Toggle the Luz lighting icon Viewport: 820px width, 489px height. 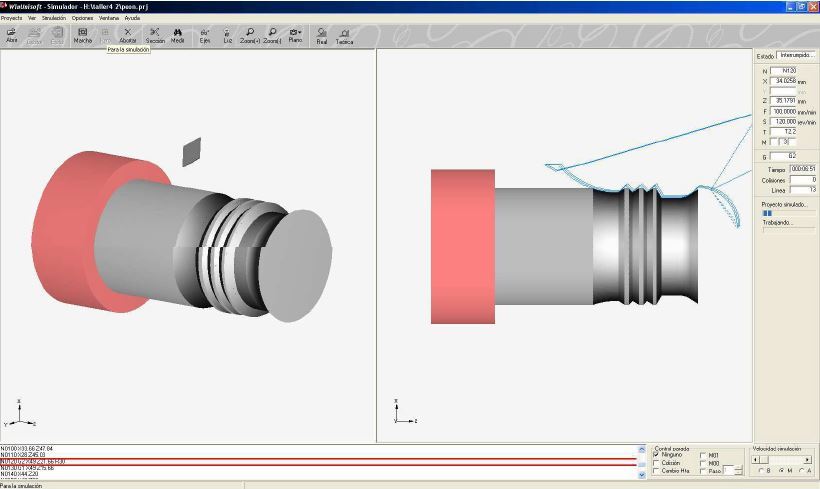click(228, 35)
